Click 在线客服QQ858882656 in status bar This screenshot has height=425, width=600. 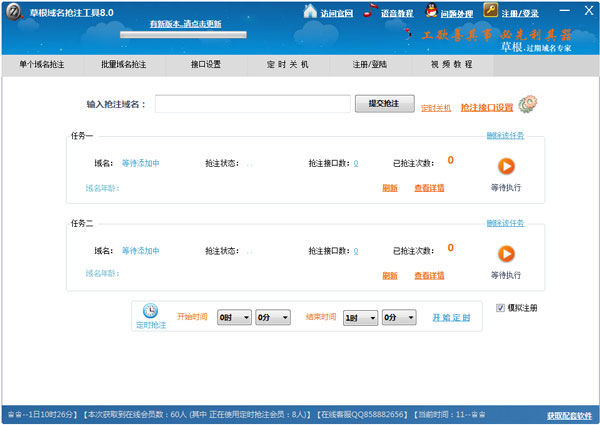click(363, 415)
